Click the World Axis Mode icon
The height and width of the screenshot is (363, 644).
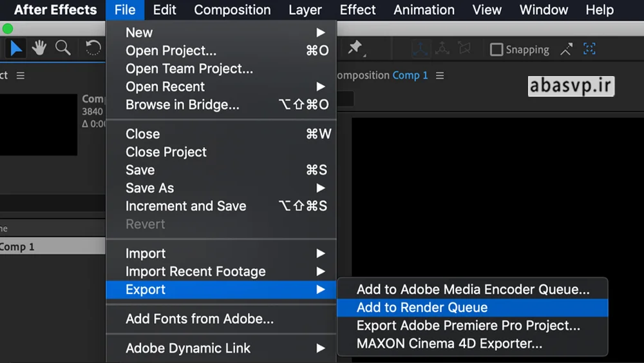pos(442,49)
